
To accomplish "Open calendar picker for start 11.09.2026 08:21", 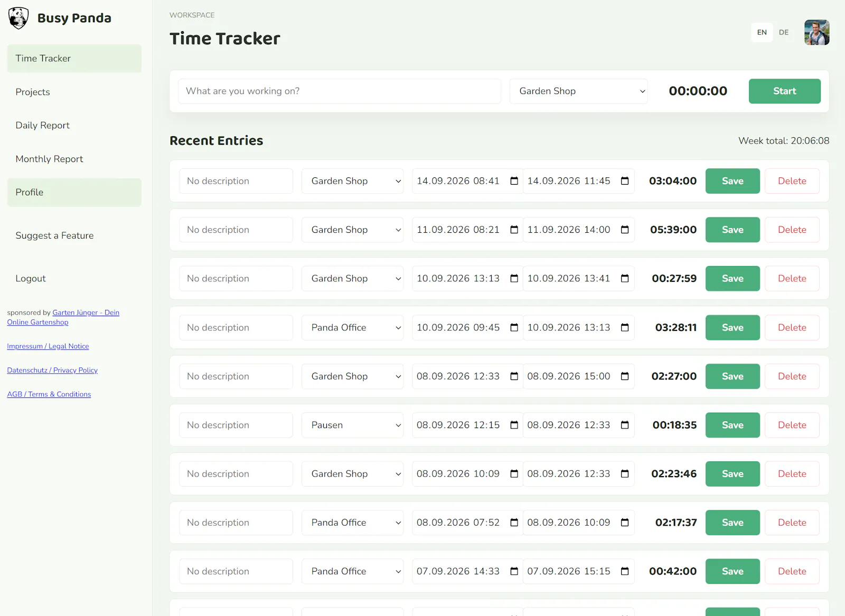I will (x=514, y=230).
